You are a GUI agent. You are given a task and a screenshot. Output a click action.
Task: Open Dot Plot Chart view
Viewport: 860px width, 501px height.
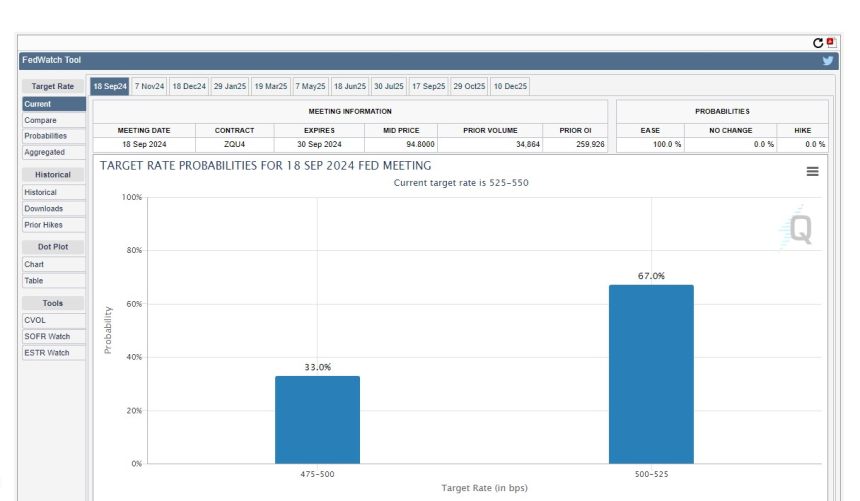click(35, 264)
